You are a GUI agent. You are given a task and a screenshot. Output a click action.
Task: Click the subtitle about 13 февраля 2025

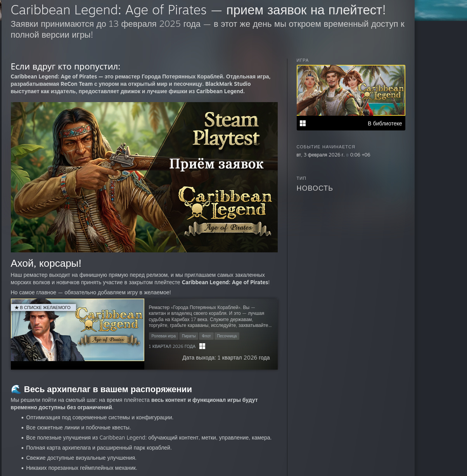click(x=208, y=30)
